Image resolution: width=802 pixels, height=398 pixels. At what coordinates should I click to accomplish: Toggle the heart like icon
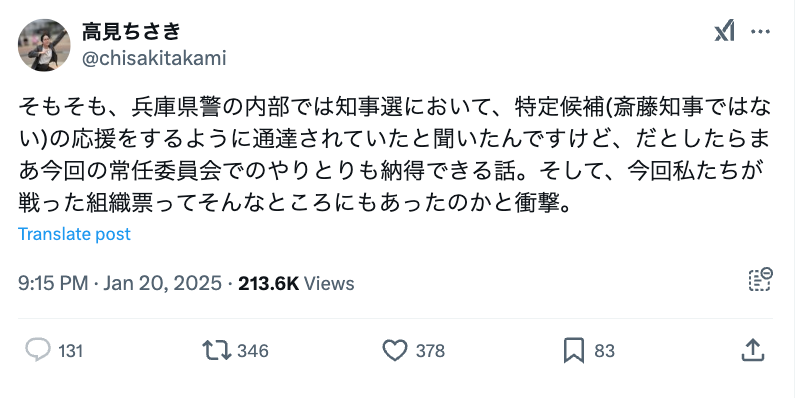395,351
